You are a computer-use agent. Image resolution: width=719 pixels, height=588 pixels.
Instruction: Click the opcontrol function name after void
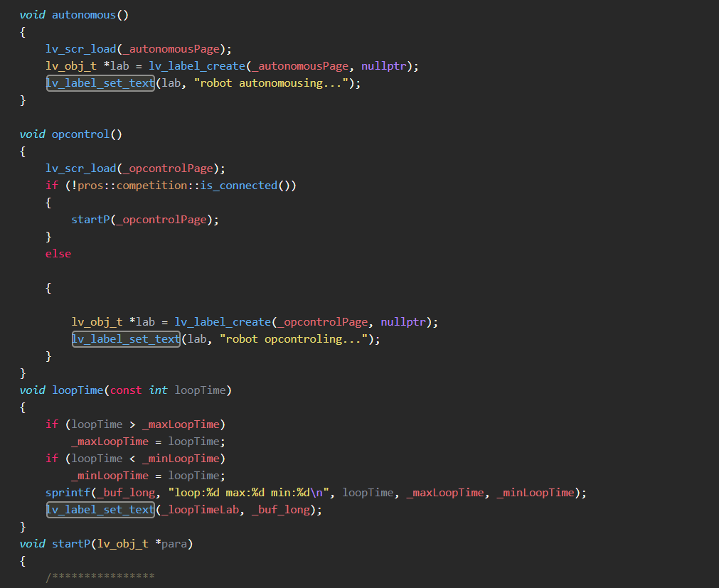[x=80, y=134]
